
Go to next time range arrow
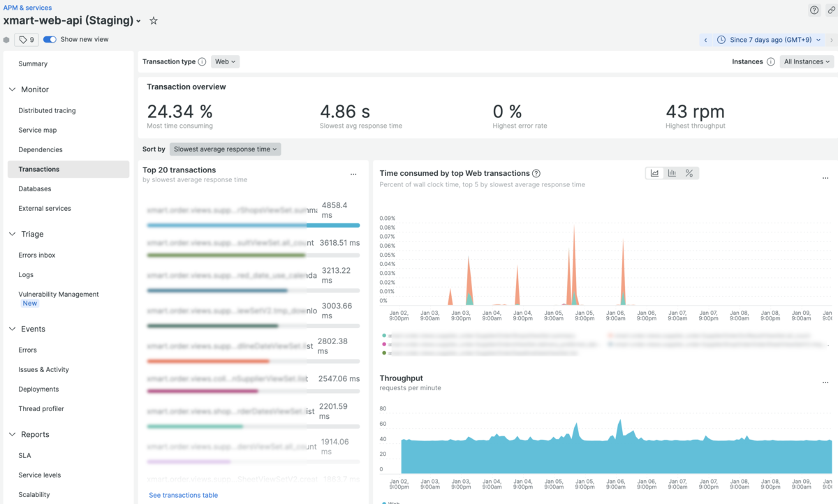pyautogui.click(x=831, y=40)
